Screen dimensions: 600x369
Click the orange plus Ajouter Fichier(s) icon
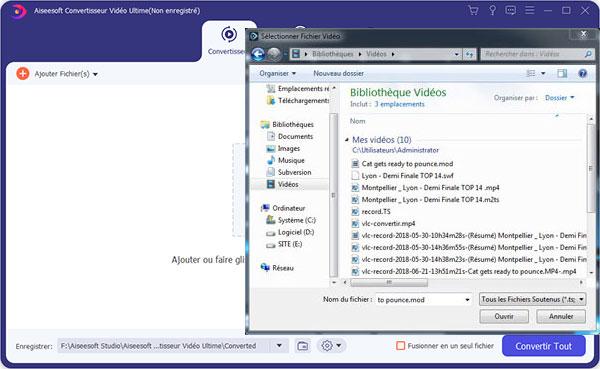coord(23,73)
